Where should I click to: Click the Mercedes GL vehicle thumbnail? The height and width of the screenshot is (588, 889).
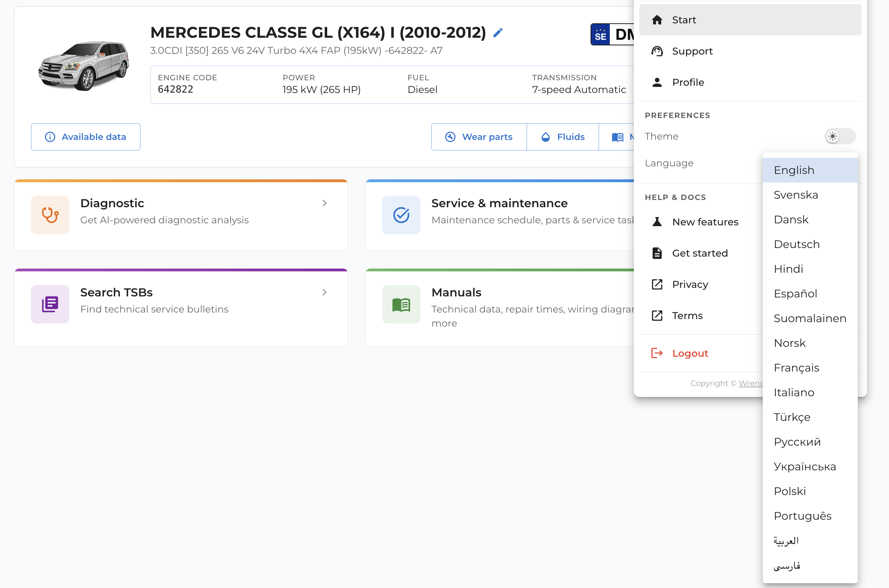[x=84, y=66]
